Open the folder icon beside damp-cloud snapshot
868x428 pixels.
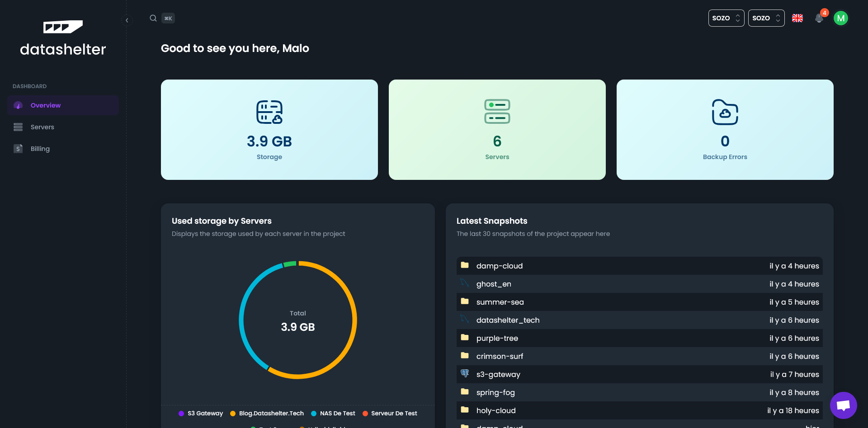(x=465, y=266)
